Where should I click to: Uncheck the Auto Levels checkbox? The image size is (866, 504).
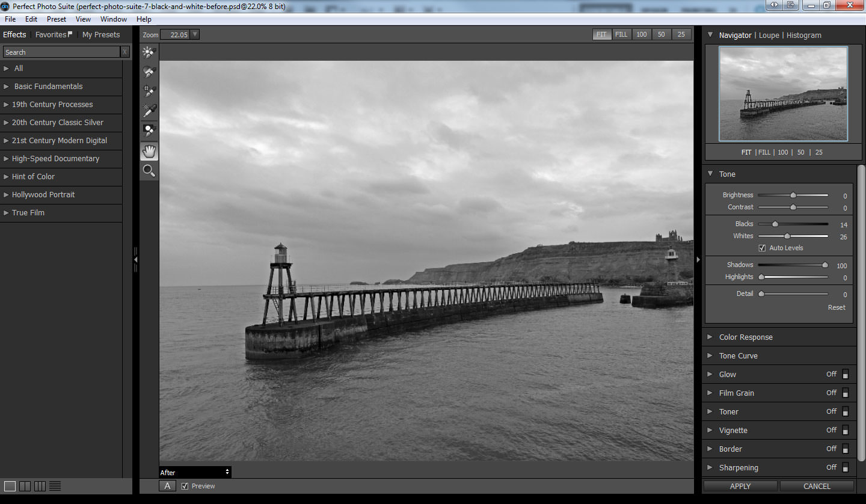[762, 248]
